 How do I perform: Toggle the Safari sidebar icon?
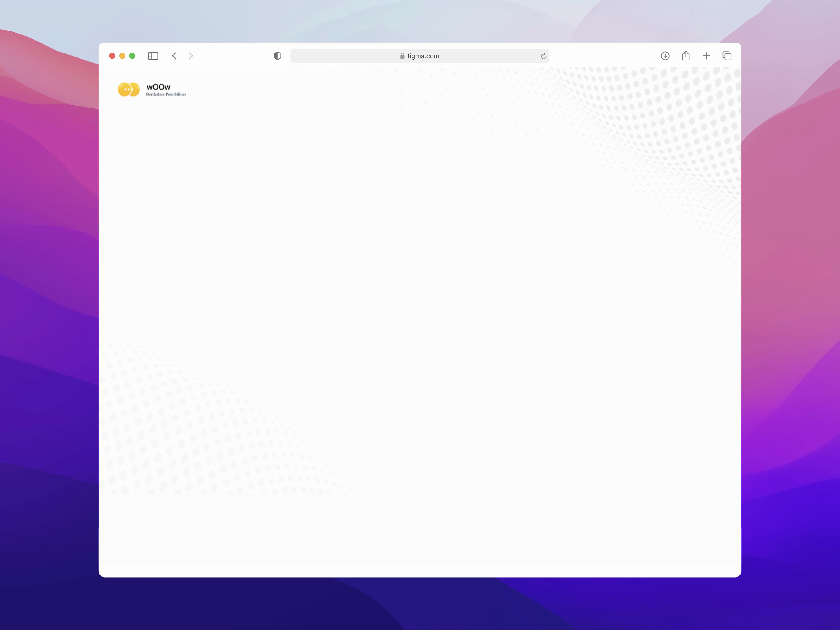click(153, 56)
